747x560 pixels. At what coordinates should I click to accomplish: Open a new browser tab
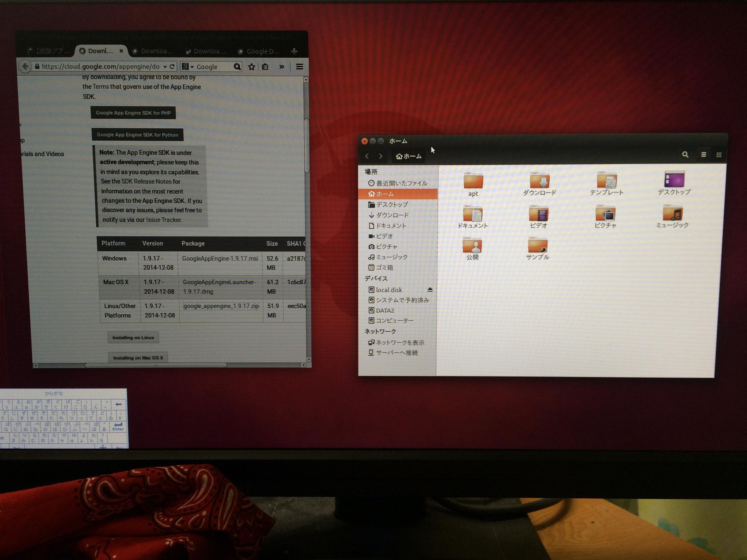point(294,51)
